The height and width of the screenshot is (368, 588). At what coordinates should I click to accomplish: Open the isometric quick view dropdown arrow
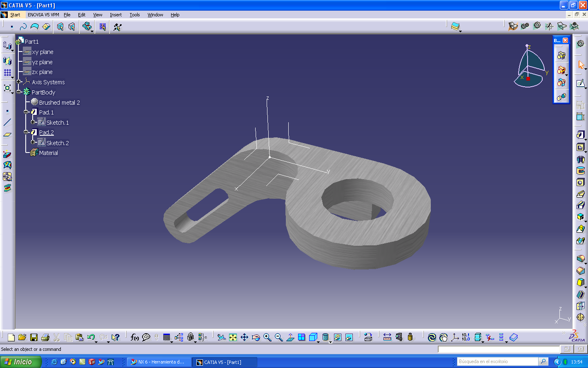tap(319, 342)
